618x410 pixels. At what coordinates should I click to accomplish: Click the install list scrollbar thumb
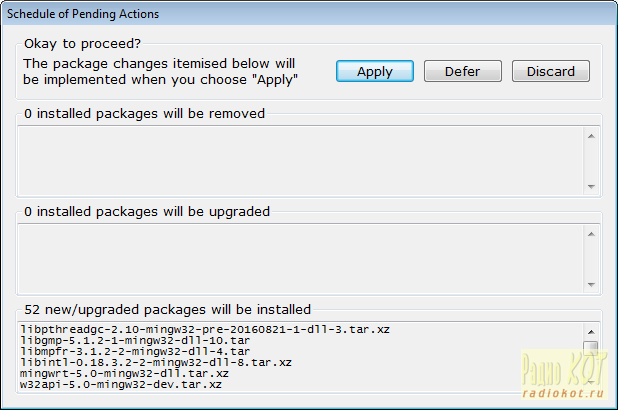point(591,348)
